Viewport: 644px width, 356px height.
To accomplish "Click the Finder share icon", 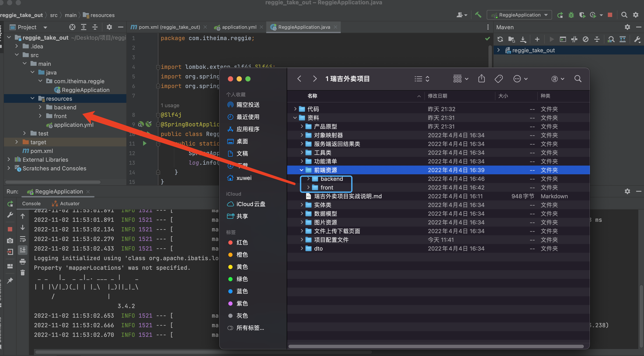I will 481,79.
